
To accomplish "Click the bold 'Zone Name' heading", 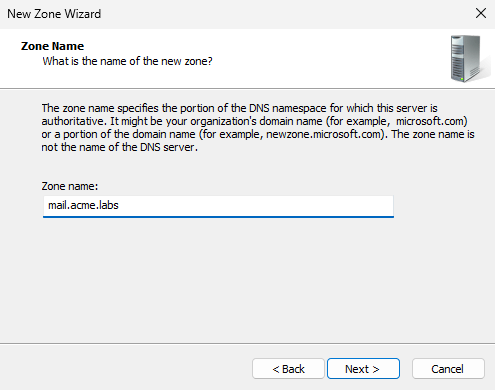I will click(x=52, y=46).
